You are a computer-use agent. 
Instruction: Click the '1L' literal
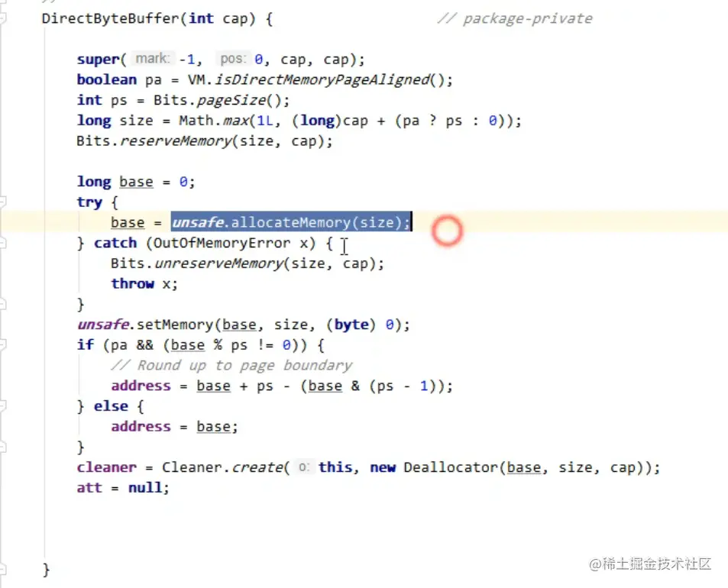(x=264, y=121)
